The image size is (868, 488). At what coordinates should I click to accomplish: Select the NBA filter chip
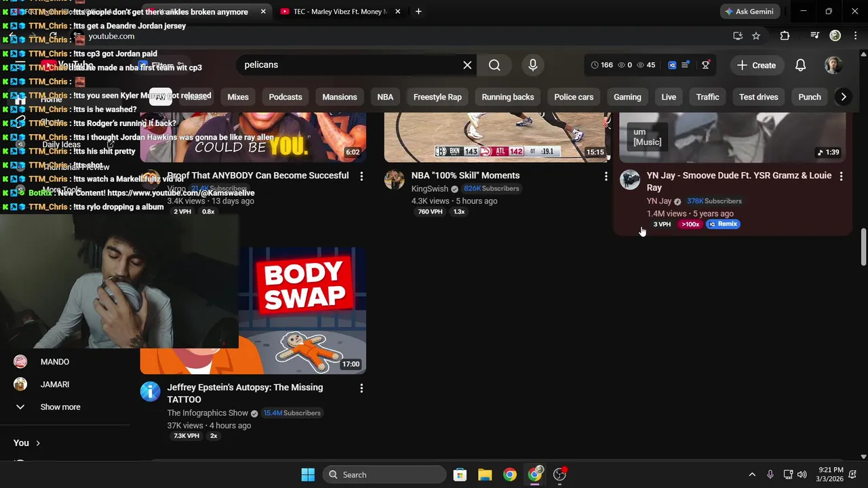tap(385, 97)
